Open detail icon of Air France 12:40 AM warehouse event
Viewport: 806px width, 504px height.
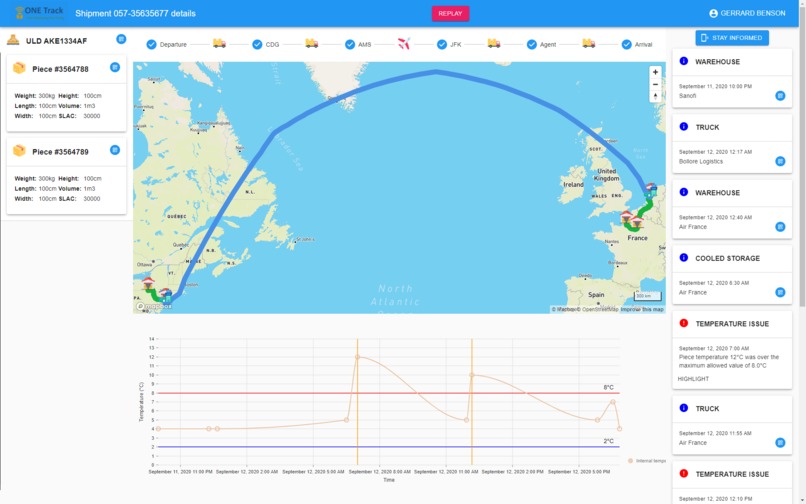(780, 227)
